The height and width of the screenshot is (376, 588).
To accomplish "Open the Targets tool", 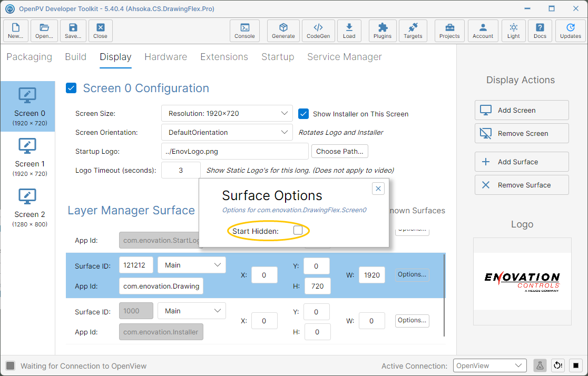I will click(x=413, y=31).
